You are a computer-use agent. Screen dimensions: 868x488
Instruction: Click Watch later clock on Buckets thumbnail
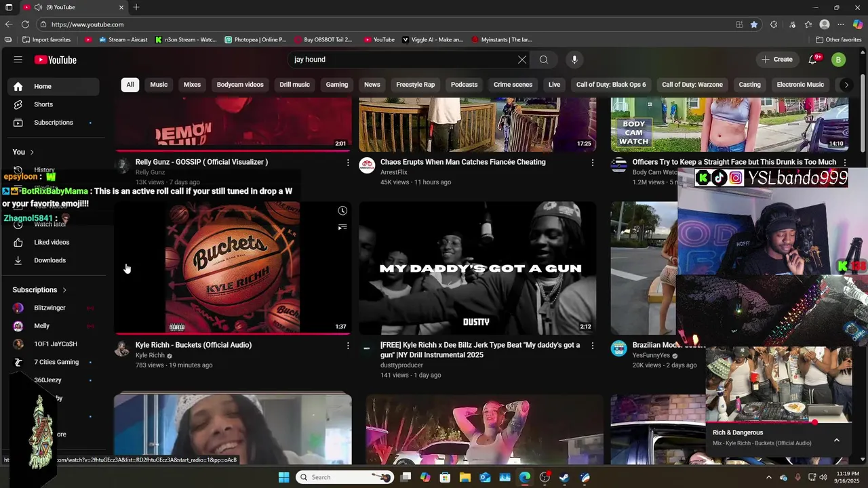[x=342, y=211]
